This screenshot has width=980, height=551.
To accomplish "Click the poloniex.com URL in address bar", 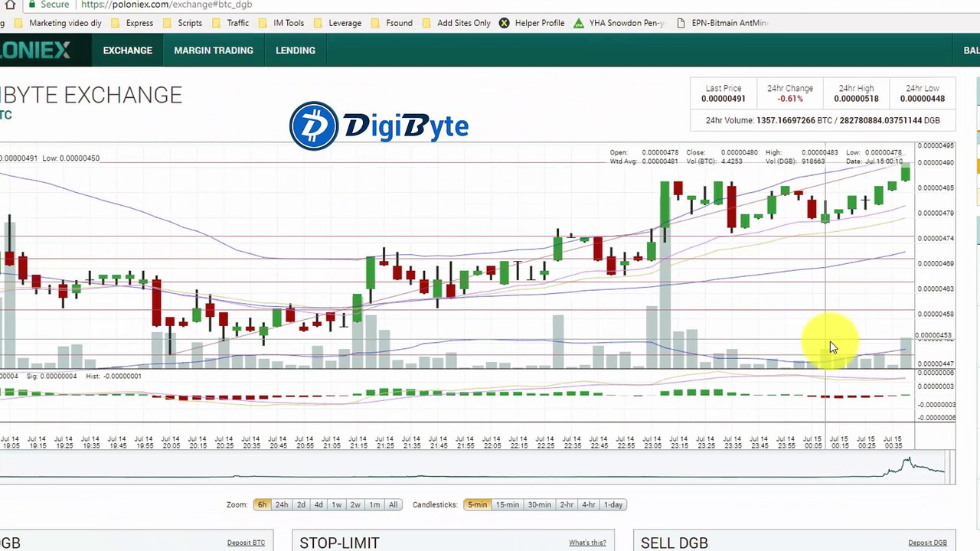I will 166,5.
